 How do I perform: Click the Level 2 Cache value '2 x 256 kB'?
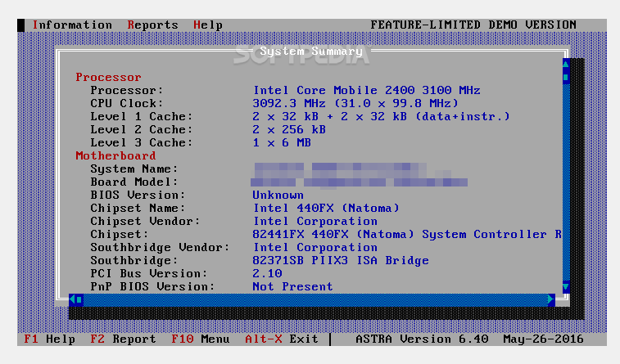pyautogui.click(x=289, y=129)
